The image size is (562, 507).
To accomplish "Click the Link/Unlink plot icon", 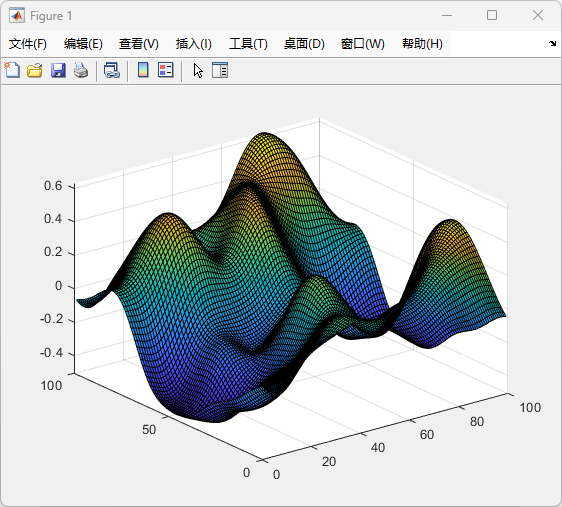I will [112, 70].
